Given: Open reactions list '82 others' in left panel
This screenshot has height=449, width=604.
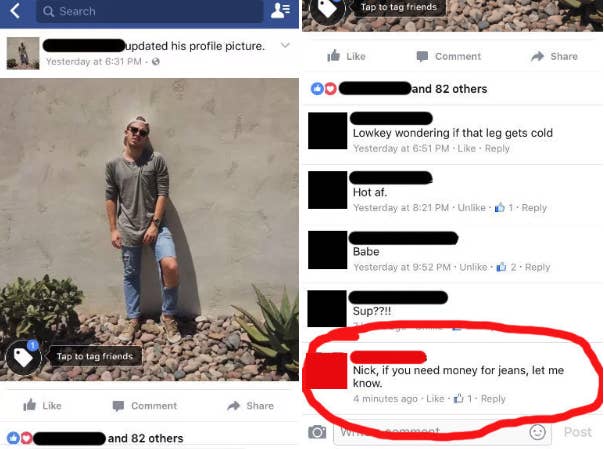Looking at the screenshot, I should click(146, 438).
